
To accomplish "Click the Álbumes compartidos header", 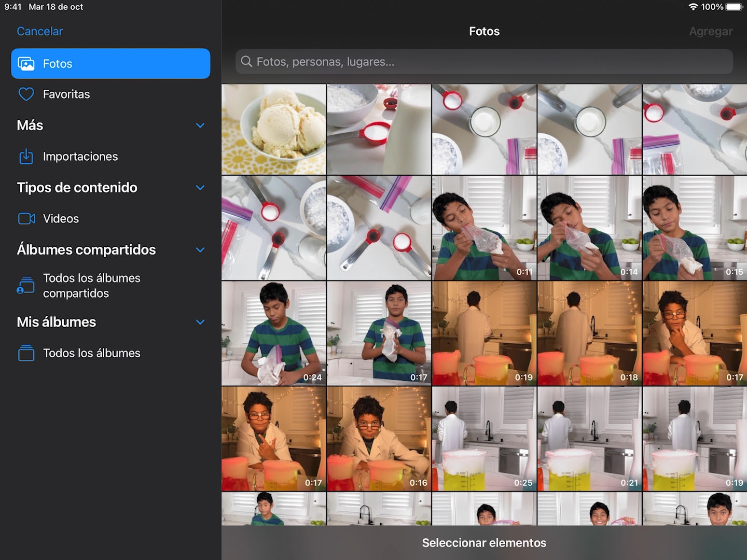I will pyautogui.click(x=86, y=250).
